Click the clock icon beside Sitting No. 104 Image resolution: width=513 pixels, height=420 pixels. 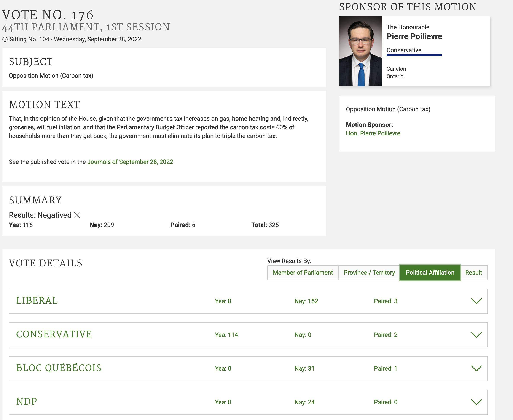(x=5, y=39)
